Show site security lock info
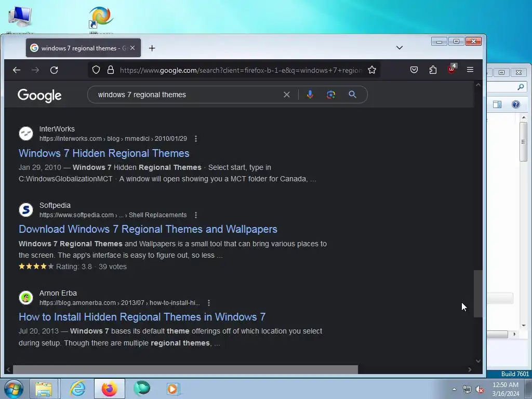The width and height of the screenshot is (532, 399). tap(111, 70)
